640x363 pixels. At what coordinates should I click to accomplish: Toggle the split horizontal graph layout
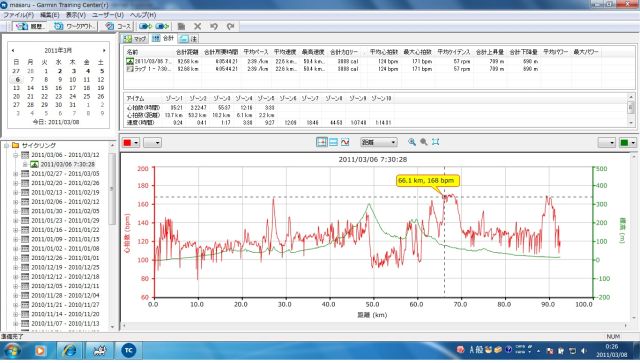tap(333, 142)
